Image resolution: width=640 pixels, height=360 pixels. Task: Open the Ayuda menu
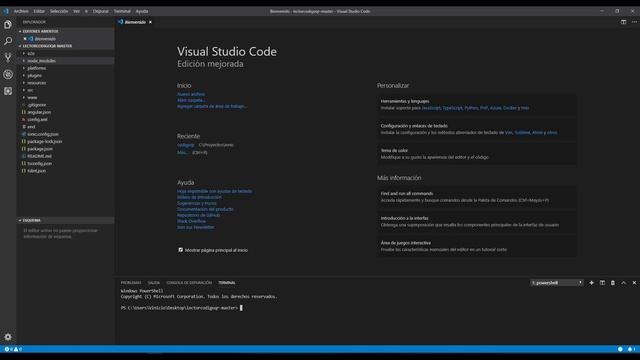(x=142, y=11)
